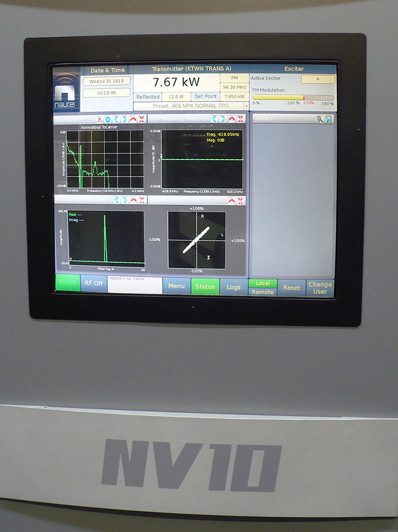Turn RF Off

click(x=94, y=283)
